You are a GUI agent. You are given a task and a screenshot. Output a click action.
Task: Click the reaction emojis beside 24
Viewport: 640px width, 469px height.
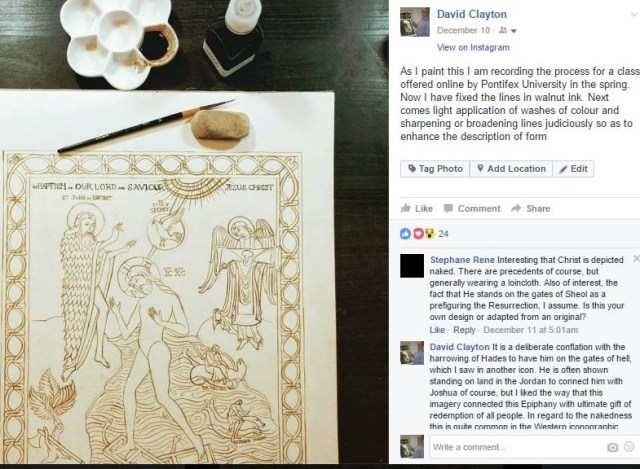(x=417, y=233)
